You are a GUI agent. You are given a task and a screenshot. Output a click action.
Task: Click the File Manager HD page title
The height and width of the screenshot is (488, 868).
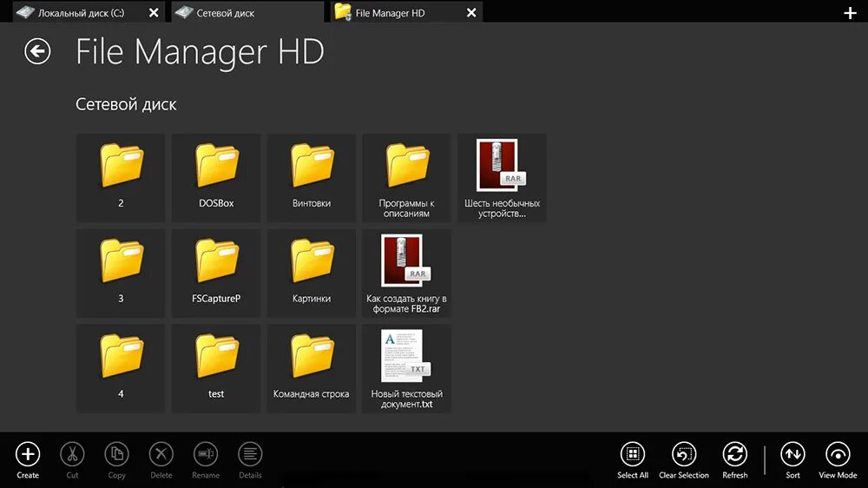pyautogui.click(x=200, y=52)
